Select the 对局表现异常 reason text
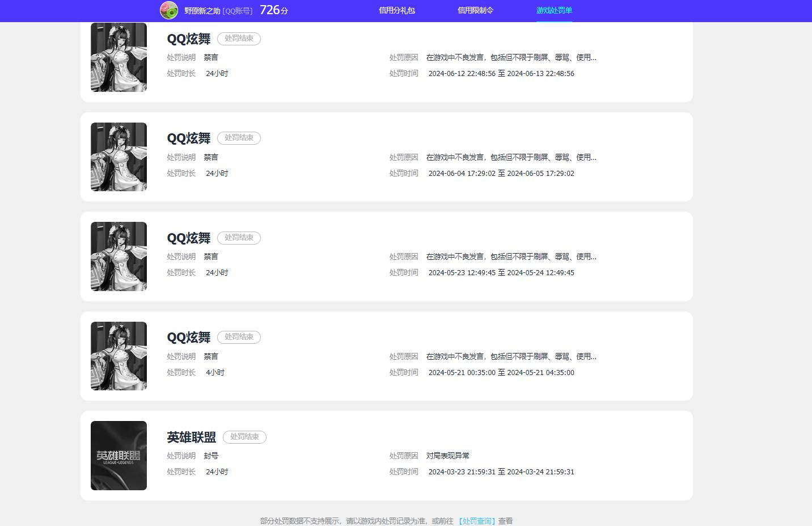The width and height of the screenshot is (812, 526). click(x=447, y=456)
